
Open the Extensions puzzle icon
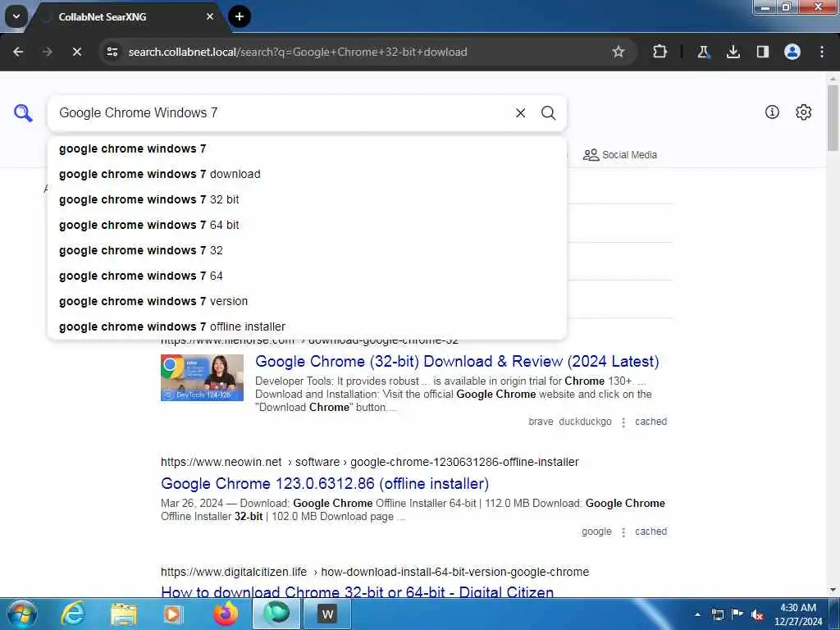click(660, 52)
